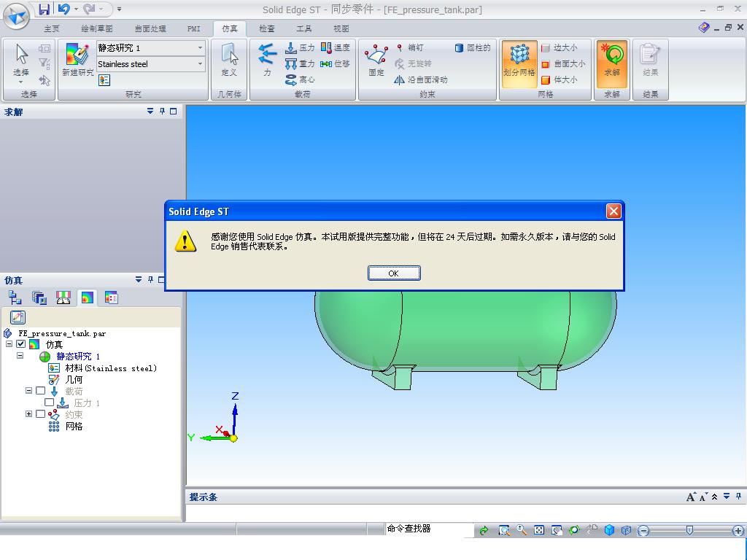Check the 压力 1 checkbox
The width and height of the screenshot is (747, 560).
49,402
